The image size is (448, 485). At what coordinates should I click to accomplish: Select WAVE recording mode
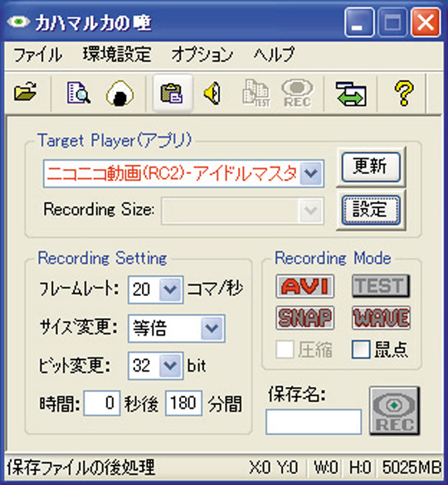pos(381,318)
